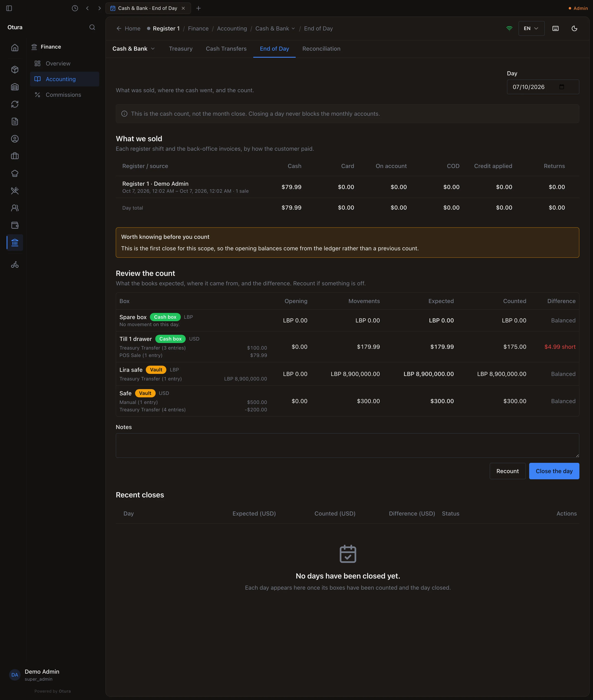Click inside the Notes text area
The width and height of the screenshot is (593, 700).
coord(347,446)
